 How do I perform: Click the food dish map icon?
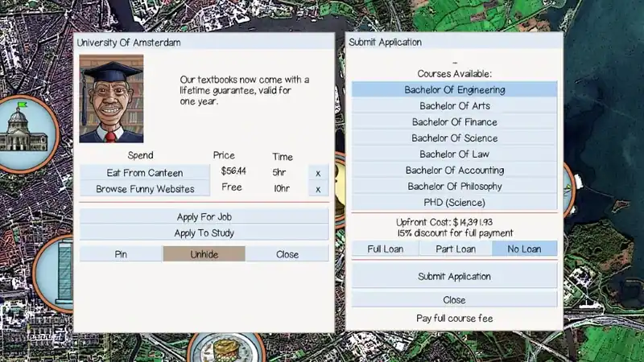tap(226, 348)
